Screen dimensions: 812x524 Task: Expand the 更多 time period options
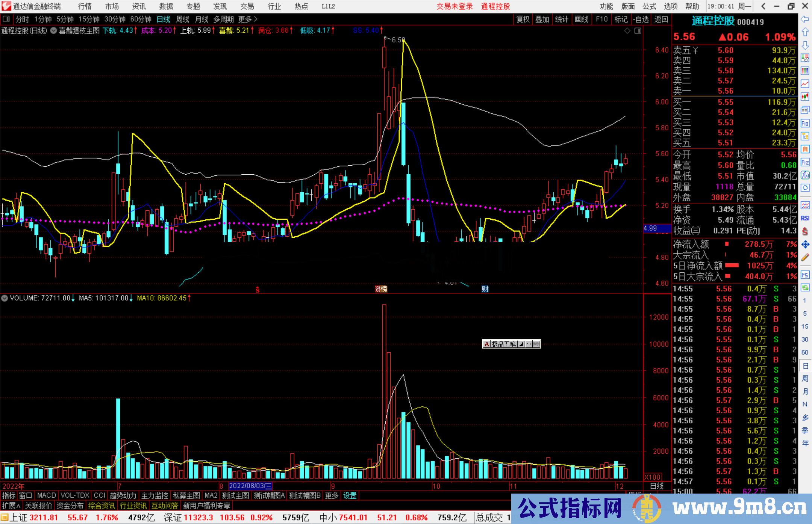click(x=247, y=19)
